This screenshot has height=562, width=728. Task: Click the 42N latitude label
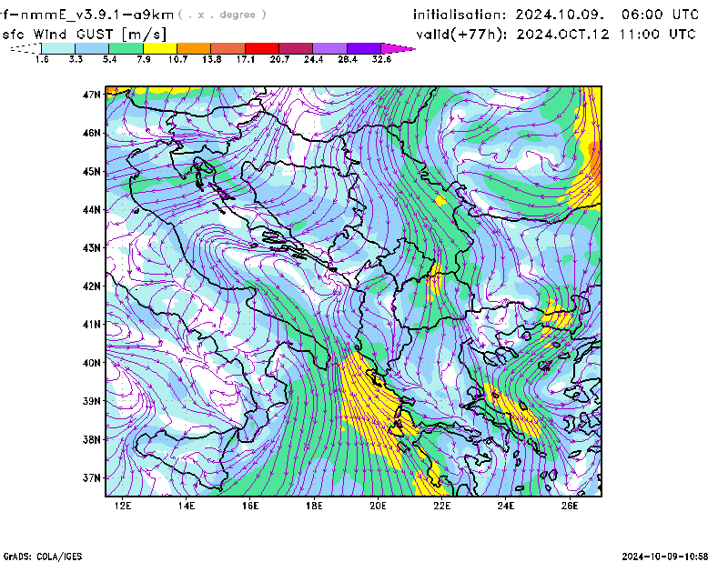pyautogui.click(x=92, y=286)
